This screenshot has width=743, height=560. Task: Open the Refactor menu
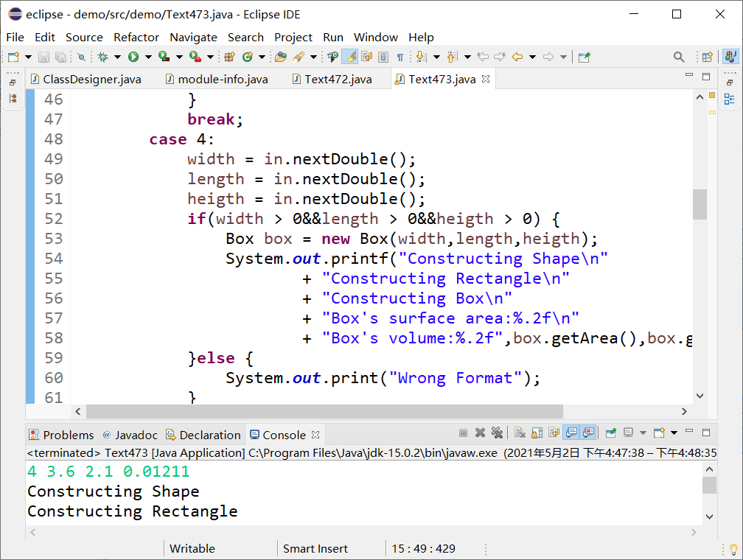[136, 37]
